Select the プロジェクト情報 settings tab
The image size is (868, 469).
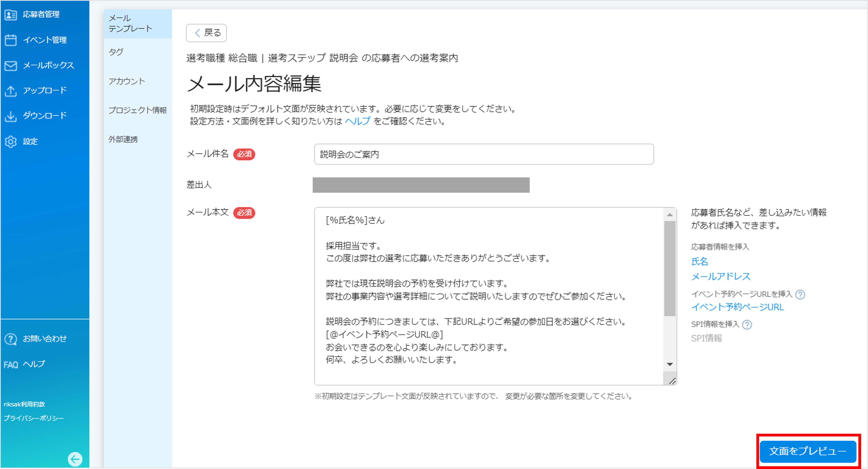pos(138,110)
